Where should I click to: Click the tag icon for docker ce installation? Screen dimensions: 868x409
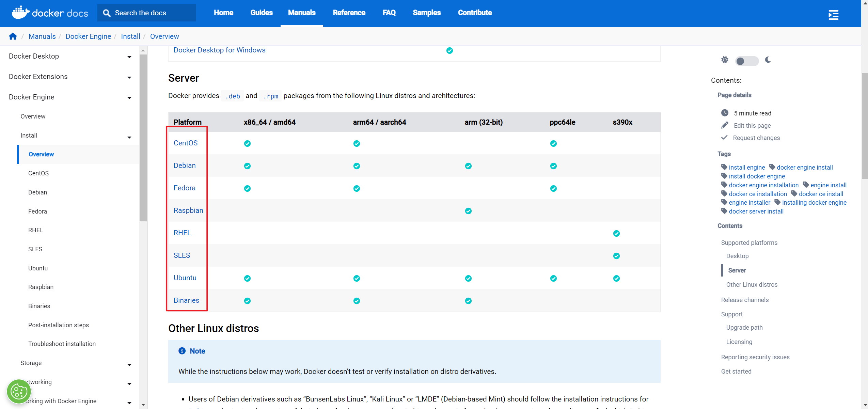coord(724,193)
